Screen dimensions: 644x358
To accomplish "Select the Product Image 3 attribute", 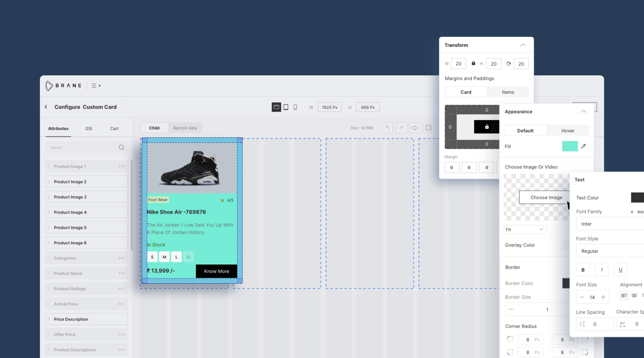I will point(86,197).
